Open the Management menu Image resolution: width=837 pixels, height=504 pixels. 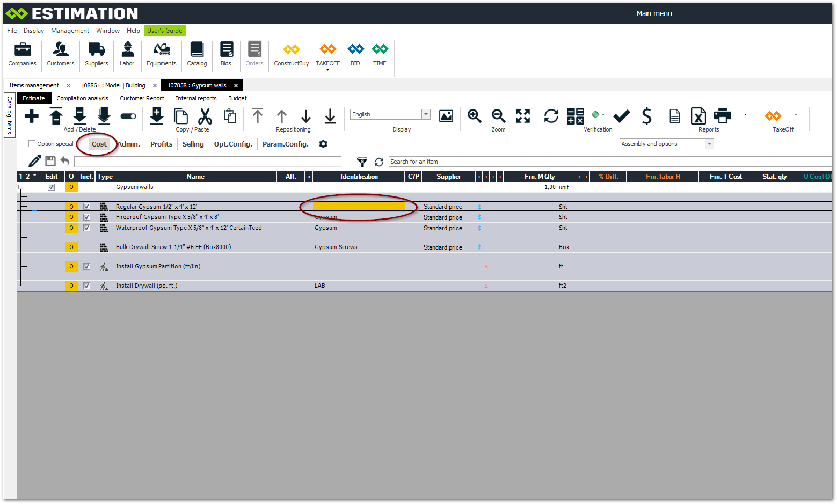coord(70,31)
